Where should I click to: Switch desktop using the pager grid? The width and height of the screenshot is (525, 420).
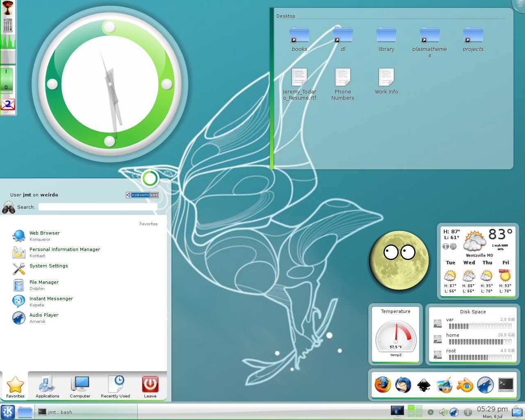tap(415, 411)
